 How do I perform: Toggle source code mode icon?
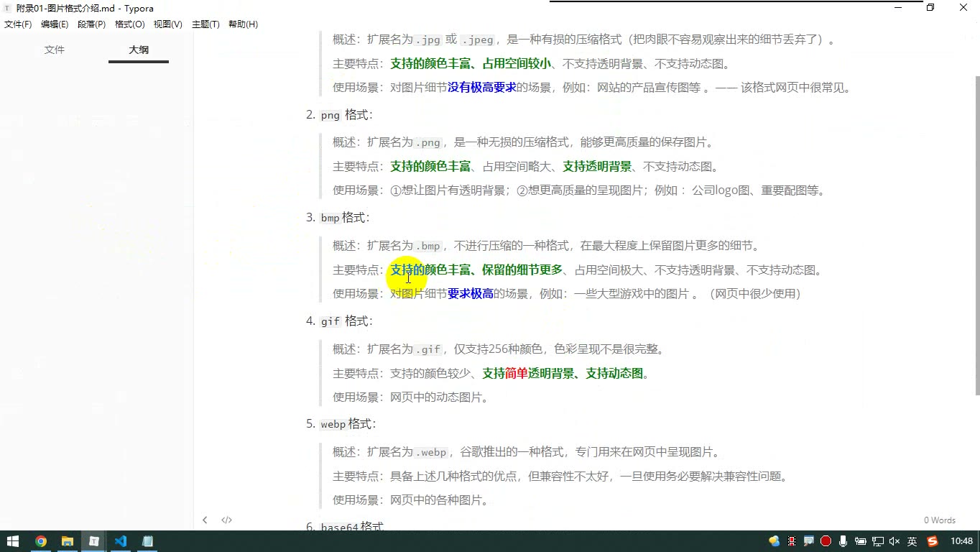[x=226, y=520]
